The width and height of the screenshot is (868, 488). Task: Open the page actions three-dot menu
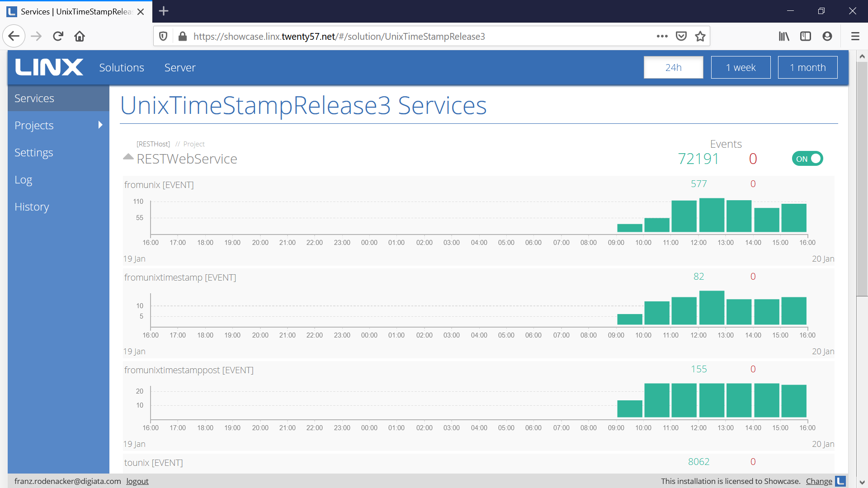[x=662, y=36]
